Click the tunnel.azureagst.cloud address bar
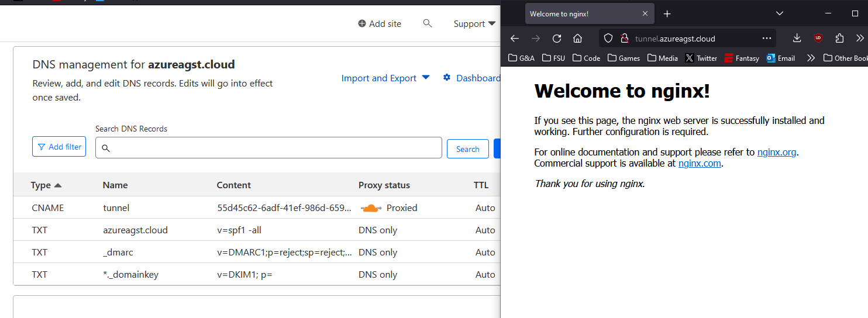This screenshot has height=318, width=868. point(687,39)
